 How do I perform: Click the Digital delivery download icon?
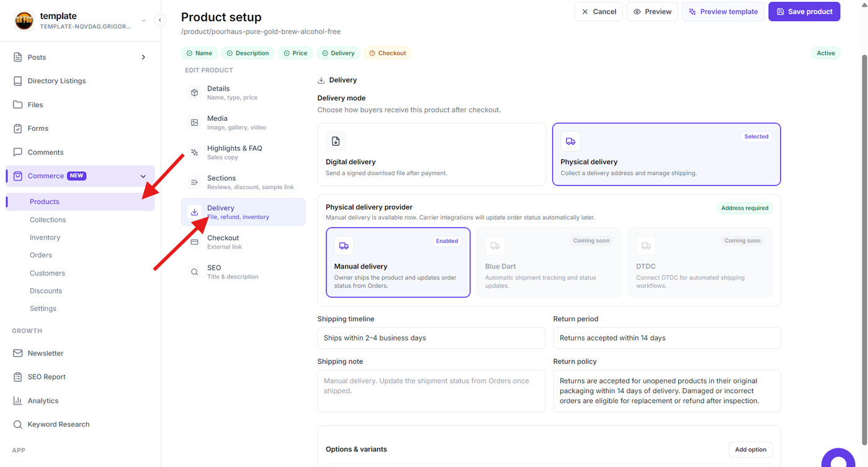(336, 141)
